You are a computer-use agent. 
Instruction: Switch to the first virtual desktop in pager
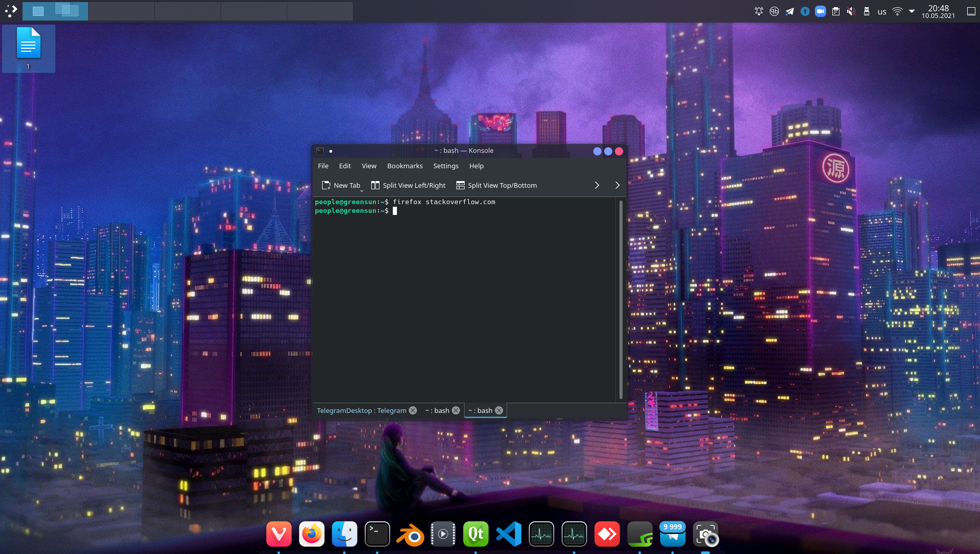click(x=55, y=11)
